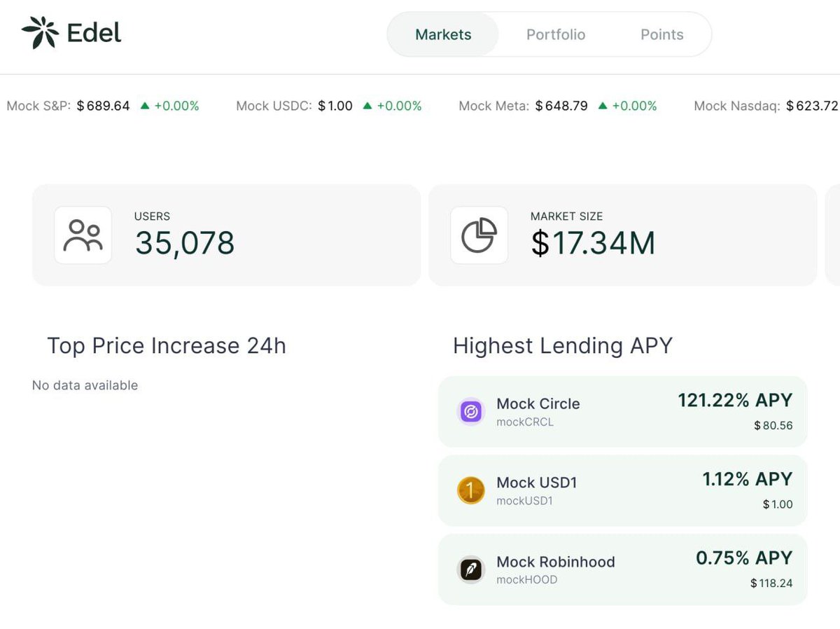This screenshot has height=629, width=840.
Task: Select the Markets tab
Action: 444,34
